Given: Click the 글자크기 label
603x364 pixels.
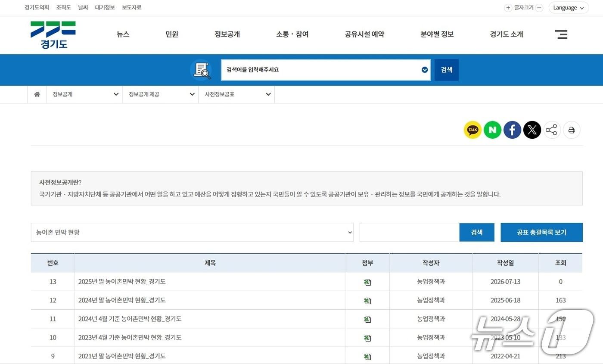Looking at the screenshot, I should 524,8.
